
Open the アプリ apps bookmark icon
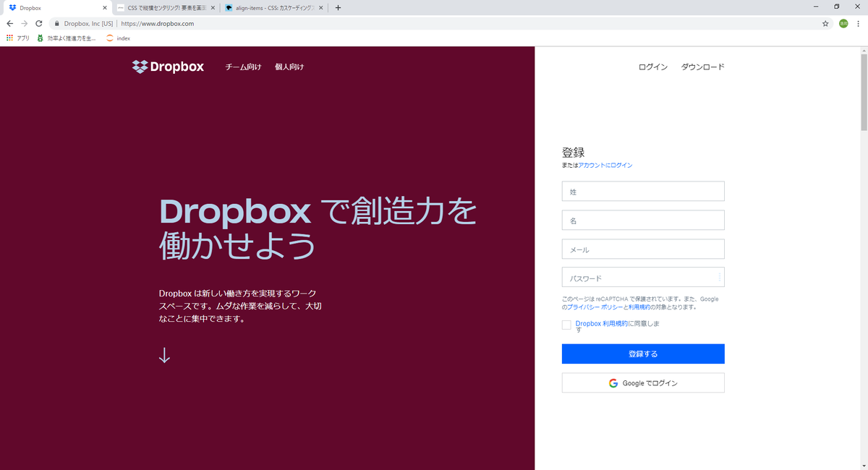(17, 38)
